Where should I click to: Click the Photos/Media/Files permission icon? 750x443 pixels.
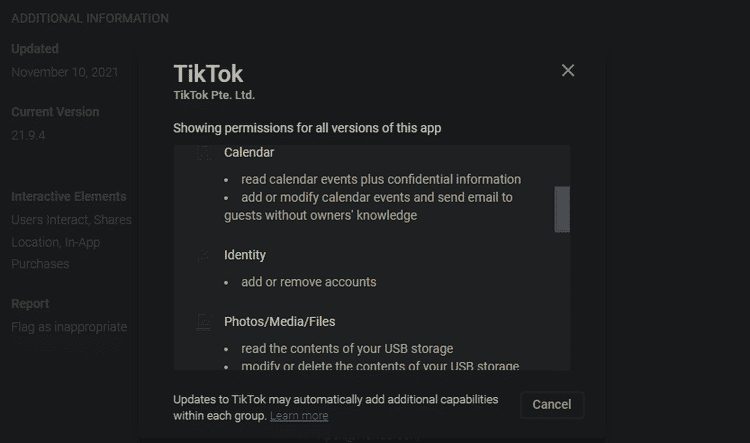coord(204,322)
